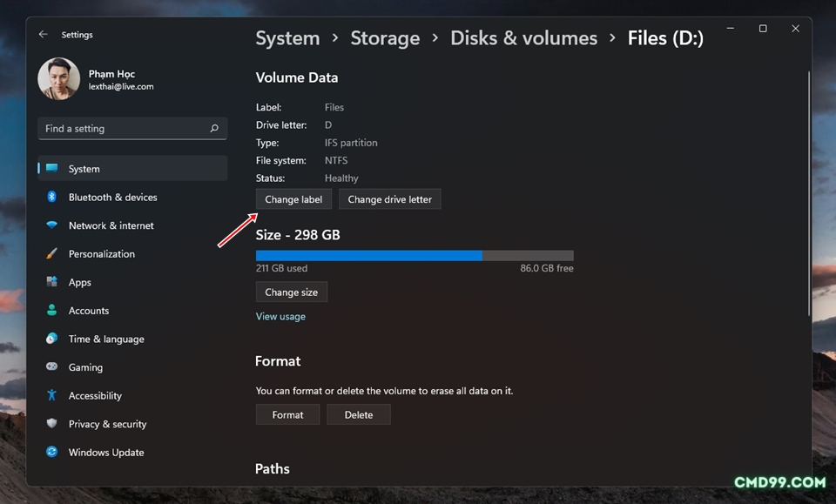Open the View usage link
Screen dimensions: 836x504
[x=280, y=317]
